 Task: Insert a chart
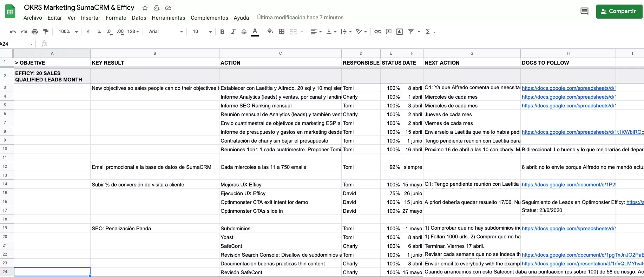pyautogui.click(x=400, y=32)
